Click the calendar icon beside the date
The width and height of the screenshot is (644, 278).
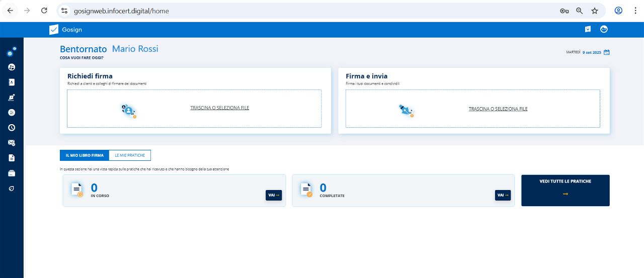tap(606, 52)
